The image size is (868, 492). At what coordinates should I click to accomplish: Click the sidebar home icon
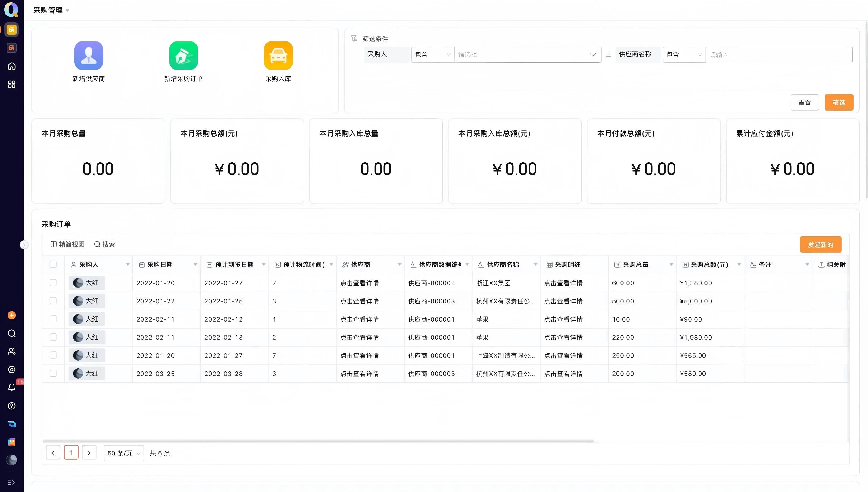[12, 66]
